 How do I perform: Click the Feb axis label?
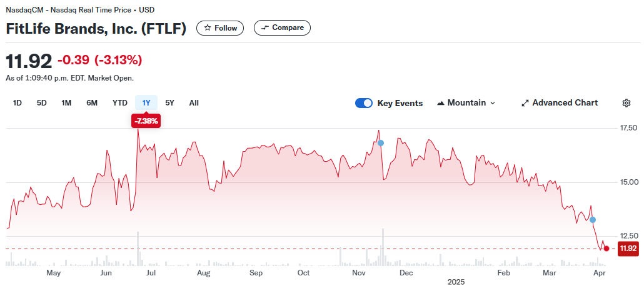(503, 273)
